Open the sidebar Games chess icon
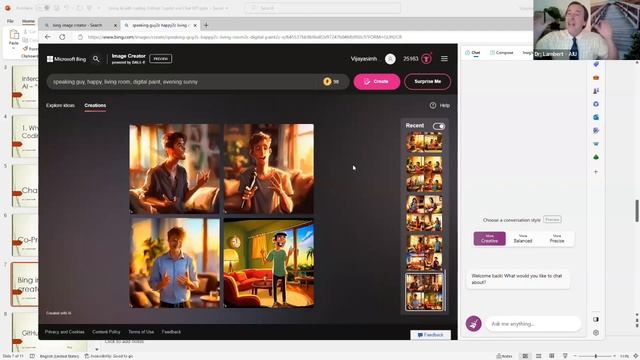The height and width of the screenshot is (360, 640). pyautogui.click(x=596, y=91)
